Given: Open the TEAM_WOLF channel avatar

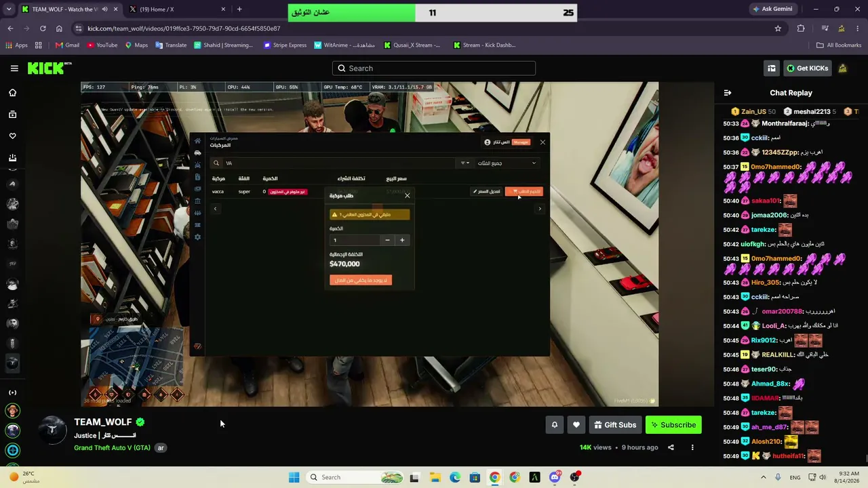Looking at the screenshot, I should point(52,430).
